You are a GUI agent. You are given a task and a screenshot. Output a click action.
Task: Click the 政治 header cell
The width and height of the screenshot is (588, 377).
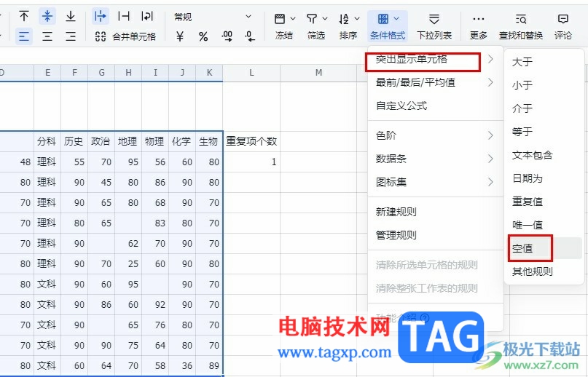tap(101, 141)
